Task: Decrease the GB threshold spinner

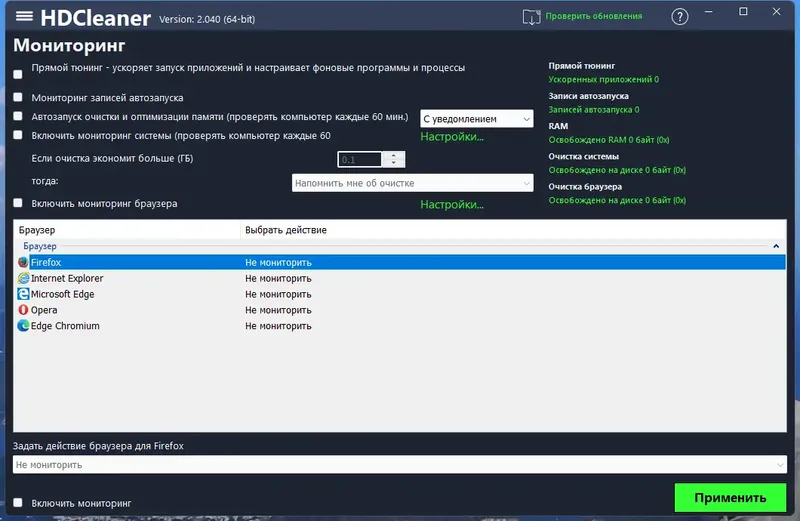Action: pyautogui.click(x=393, y=163)
